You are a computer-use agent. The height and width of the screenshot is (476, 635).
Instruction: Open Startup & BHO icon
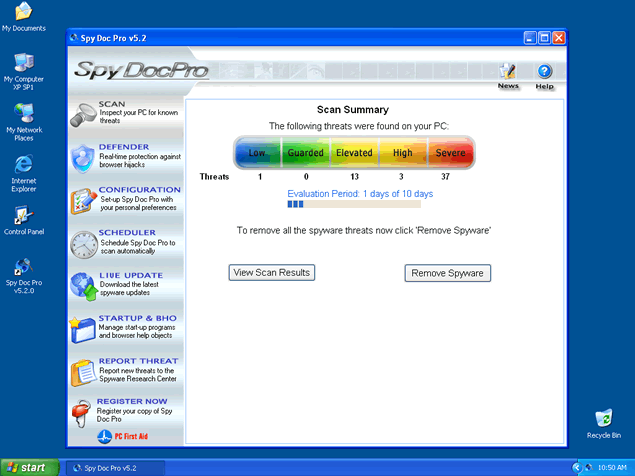[x=83, y=329]
